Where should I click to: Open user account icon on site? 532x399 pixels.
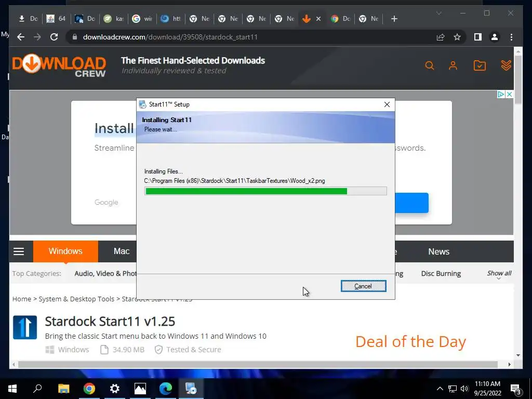coord(453,65)
